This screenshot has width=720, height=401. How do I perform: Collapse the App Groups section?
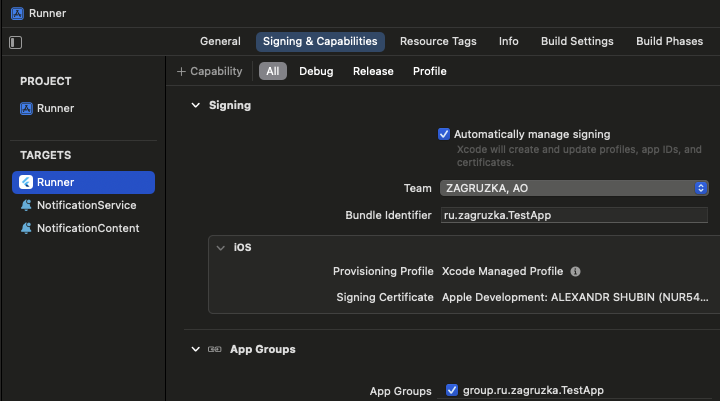(x=196, y=349)
